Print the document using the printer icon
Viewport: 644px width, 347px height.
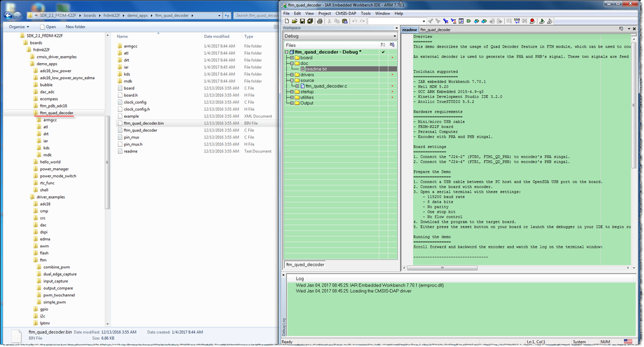(320, 21)
